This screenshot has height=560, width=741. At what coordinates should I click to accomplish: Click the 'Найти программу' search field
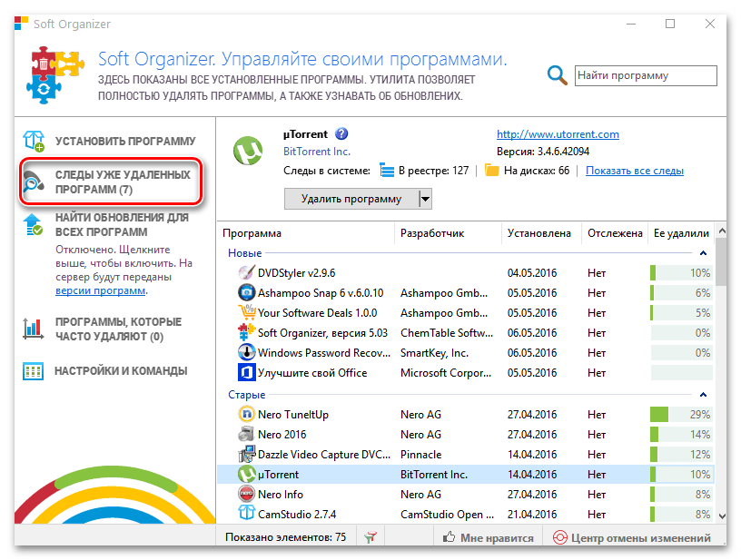coord(645,75)
